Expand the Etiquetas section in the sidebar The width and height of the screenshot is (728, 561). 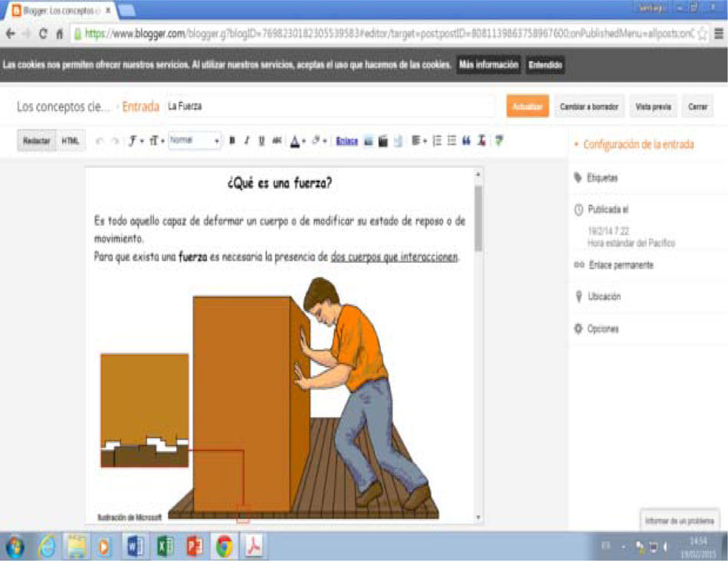click(x=602, y=178)
